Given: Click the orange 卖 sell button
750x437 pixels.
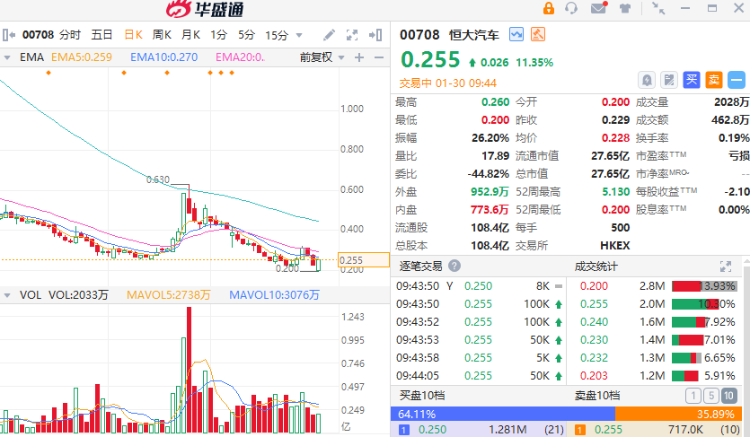Looking at the screenshot, I should click(x=714, y=80).
